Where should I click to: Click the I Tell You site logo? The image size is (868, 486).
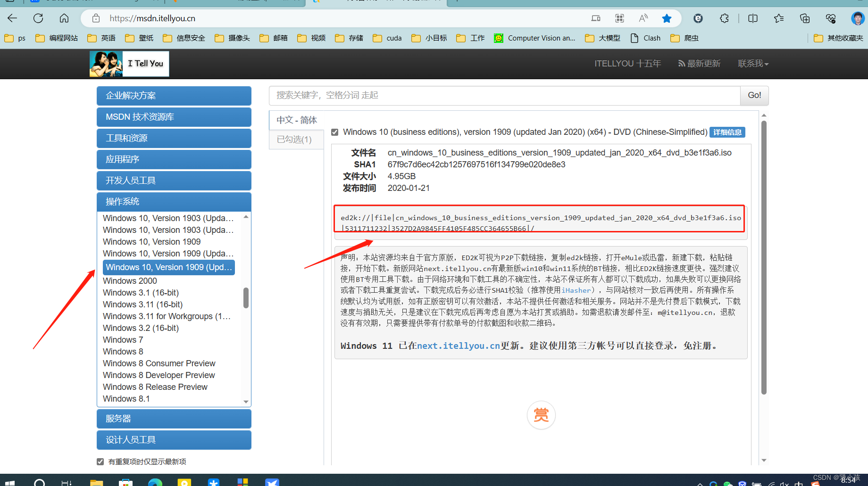click(129, 64)
